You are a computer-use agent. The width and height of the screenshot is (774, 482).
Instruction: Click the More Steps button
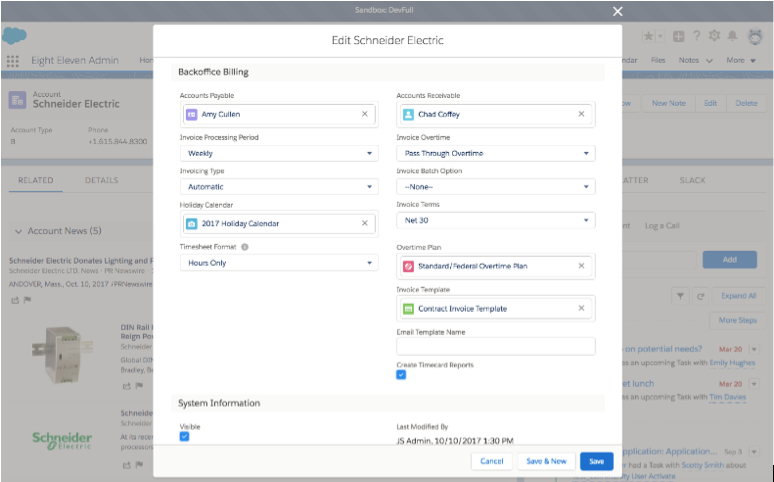pos(737,320)
